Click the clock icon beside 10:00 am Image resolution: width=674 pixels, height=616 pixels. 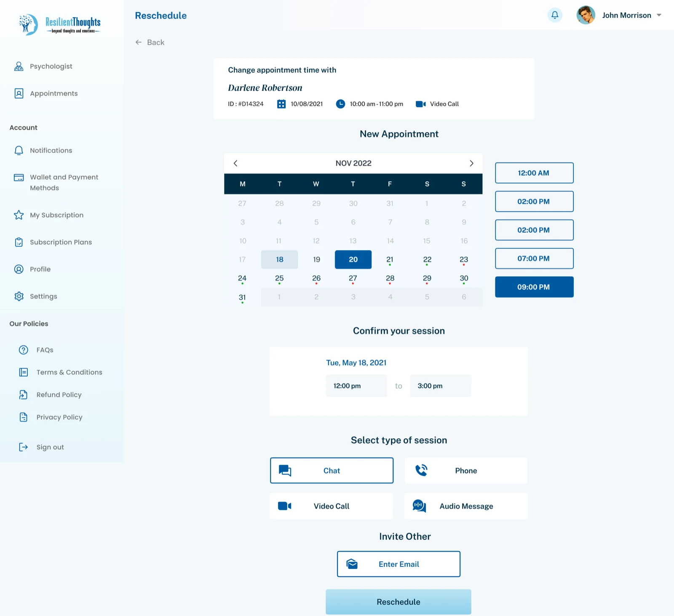(340, 104)
